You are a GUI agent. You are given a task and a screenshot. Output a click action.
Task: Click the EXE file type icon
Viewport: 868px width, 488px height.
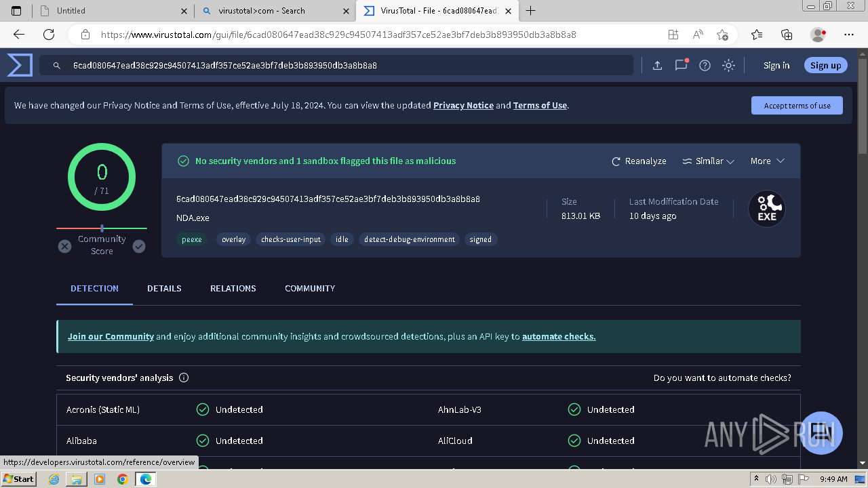tap(767, 209)
